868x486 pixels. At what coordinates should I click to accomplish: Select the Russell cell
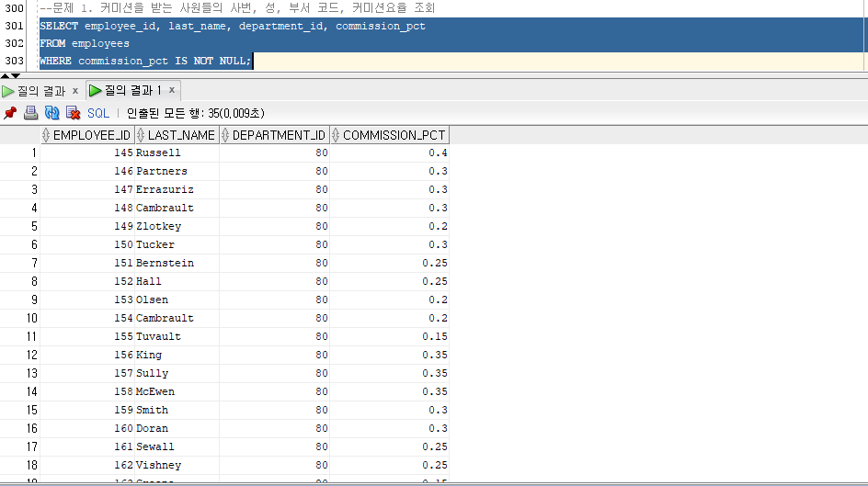(177, 153)
